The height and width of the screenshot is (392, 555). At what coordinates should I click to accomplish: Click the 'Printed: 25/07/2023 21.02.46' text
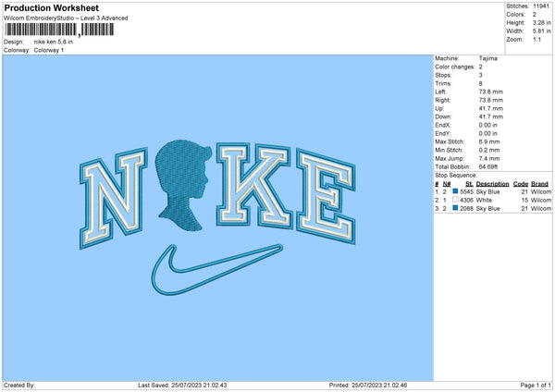368,386
